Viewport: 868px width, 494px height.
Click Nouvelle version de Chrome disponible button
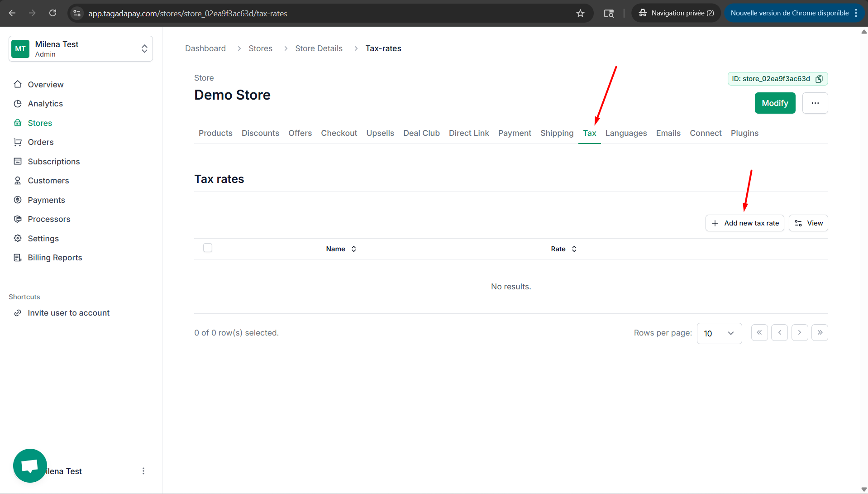pos(789,13)
